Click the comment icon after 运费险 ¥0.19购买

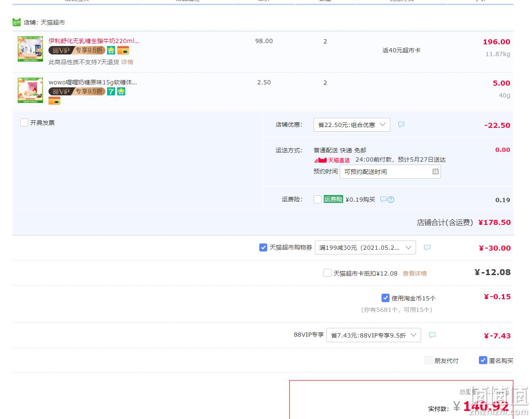383,199
